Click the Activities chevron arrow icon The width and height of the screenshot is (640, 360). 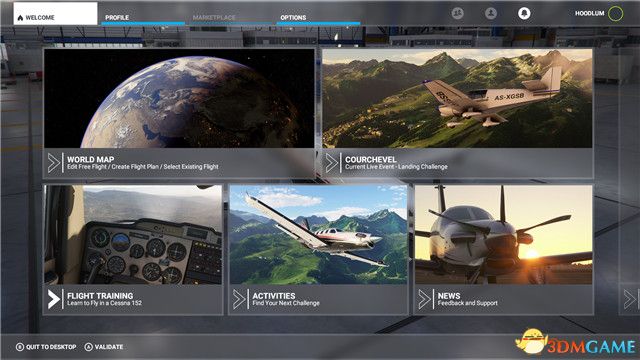(239, 299)
